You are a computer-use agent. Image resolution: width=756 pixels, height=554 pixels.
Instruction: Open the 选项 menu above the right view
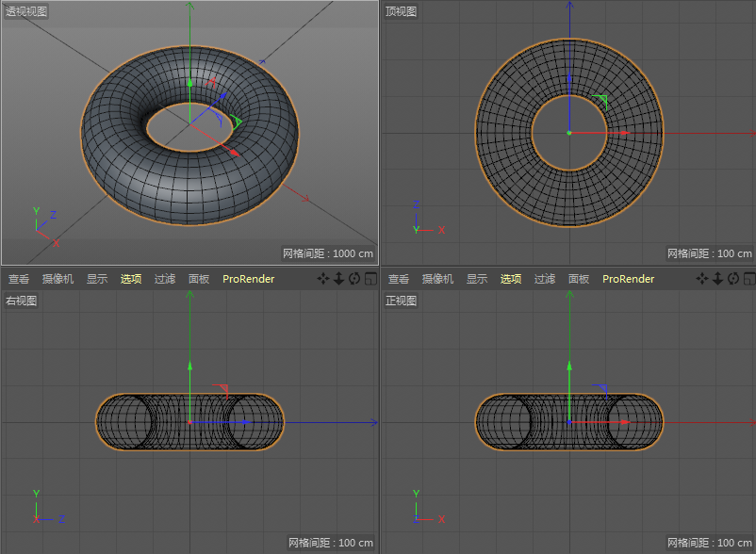131,279
